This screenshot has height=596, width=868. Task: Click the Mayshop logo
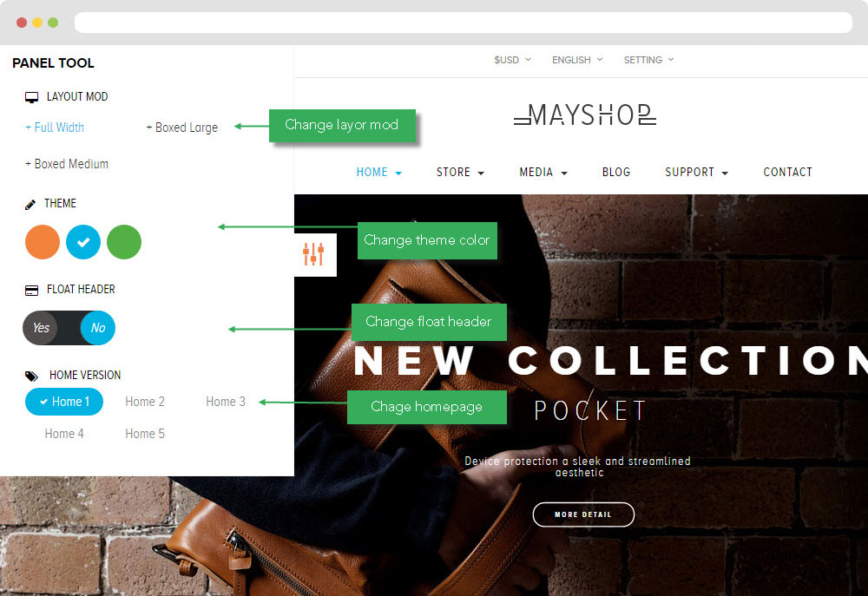tap(584, 115)
